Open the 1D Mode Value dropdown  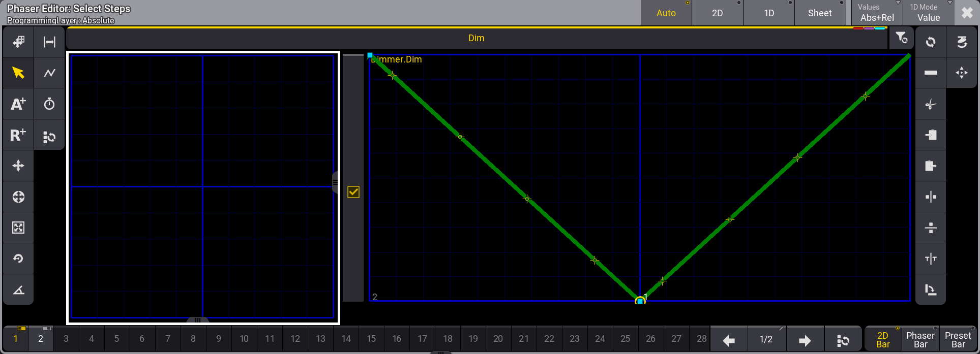928,13
